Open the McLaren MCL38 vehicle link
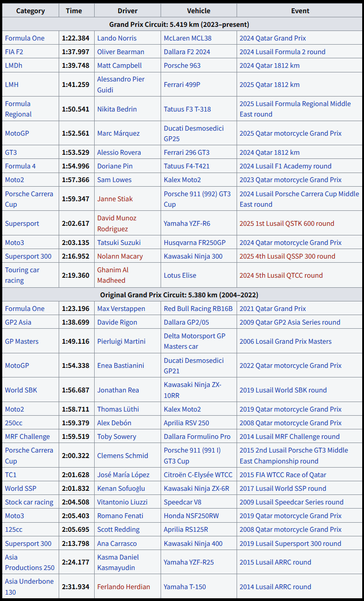364x601 pixels. [187, 38]
